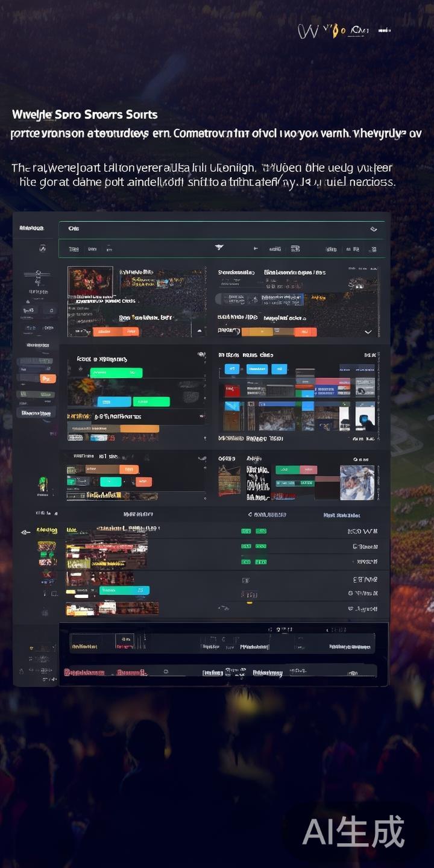Click the logo in the top right corner
This screenshot has height=868, width=434.
[344, 30]
